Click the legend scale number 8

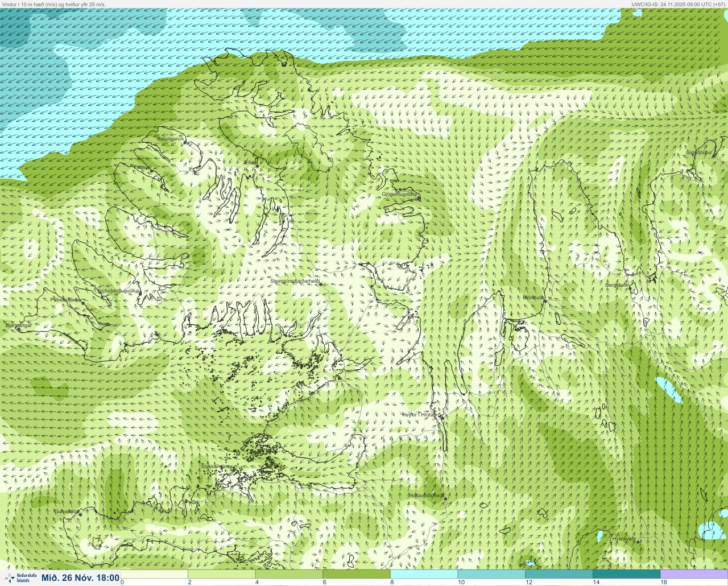[392, 582]
